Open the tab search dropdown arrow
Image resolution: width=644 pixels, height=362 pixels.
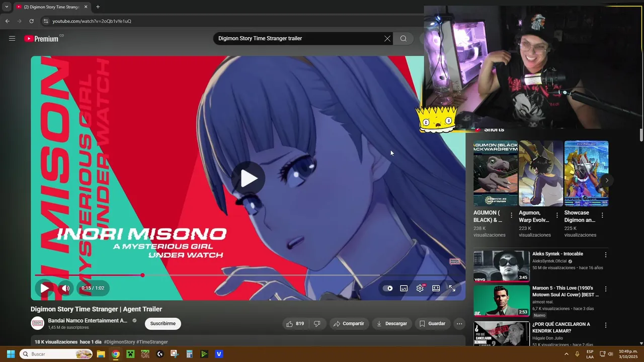pos(7,7)
